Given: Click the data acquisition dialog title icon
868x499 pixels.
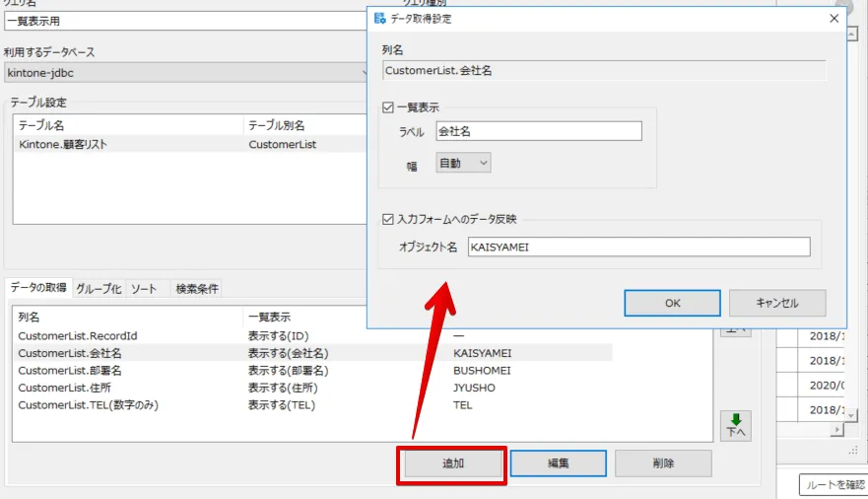Looking at the screenshot, I should [x=379, y=19].
